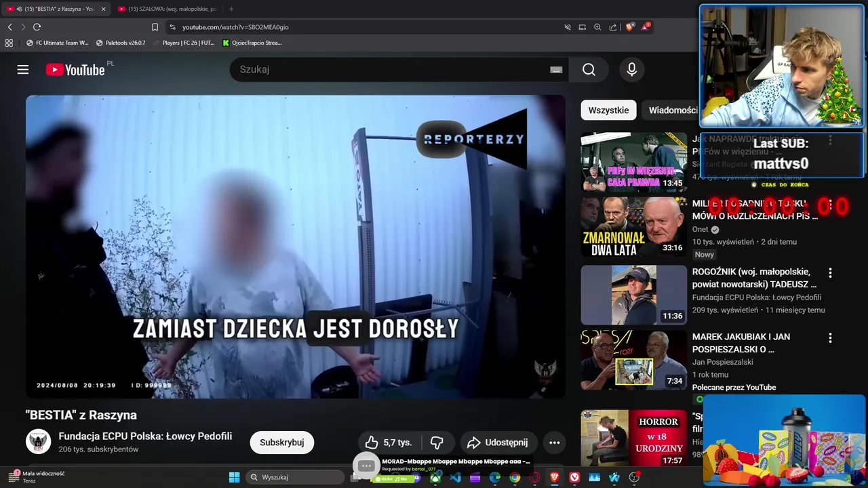
Task: Open the Windows Start button
Action: click(x=234, y=477)
